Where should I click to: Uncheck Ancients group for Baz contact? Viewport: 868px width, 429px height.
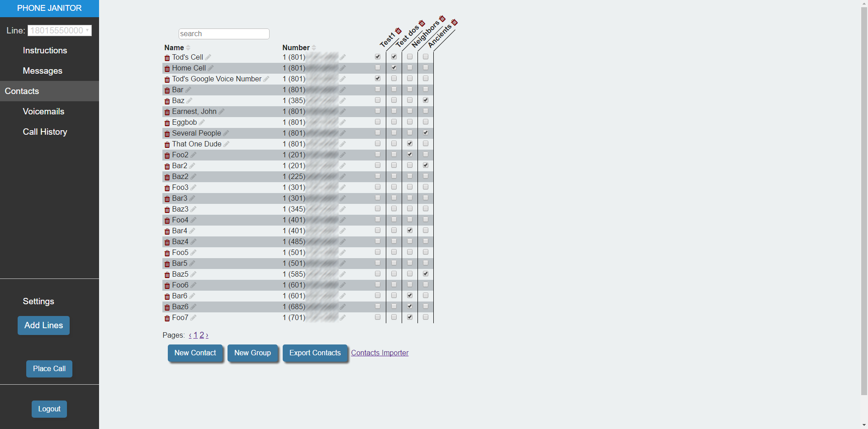pyautogui.click(x=426, y=100)
